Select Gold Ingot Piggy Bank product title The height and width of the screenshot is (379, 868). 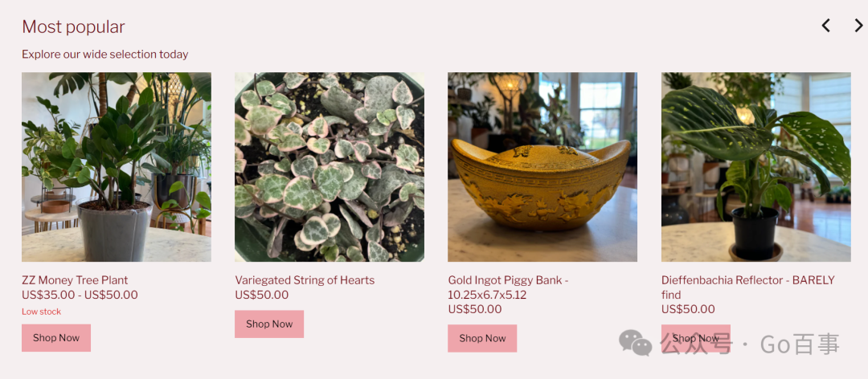(508, 287)
